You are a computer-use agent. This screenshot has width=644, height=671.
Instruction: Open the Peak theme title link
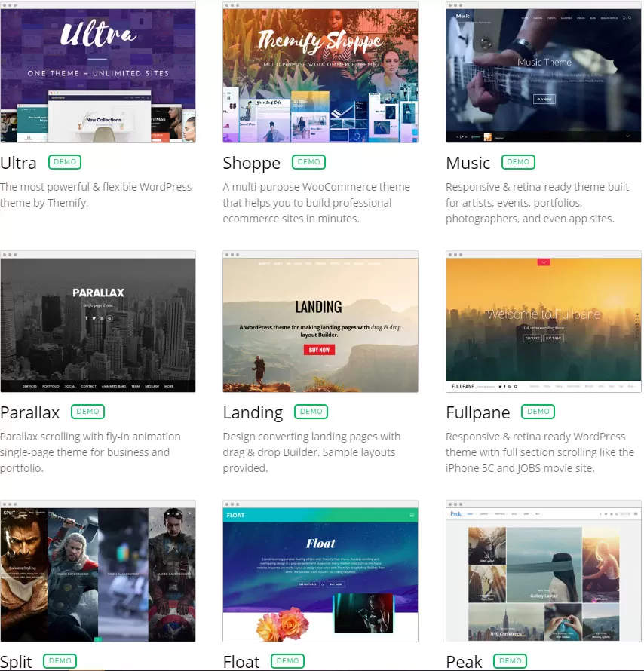464,662
